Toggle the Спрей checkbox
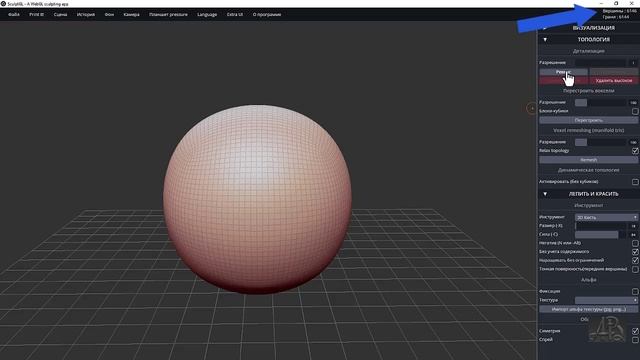The image size is (640, 360). [635, 340]
